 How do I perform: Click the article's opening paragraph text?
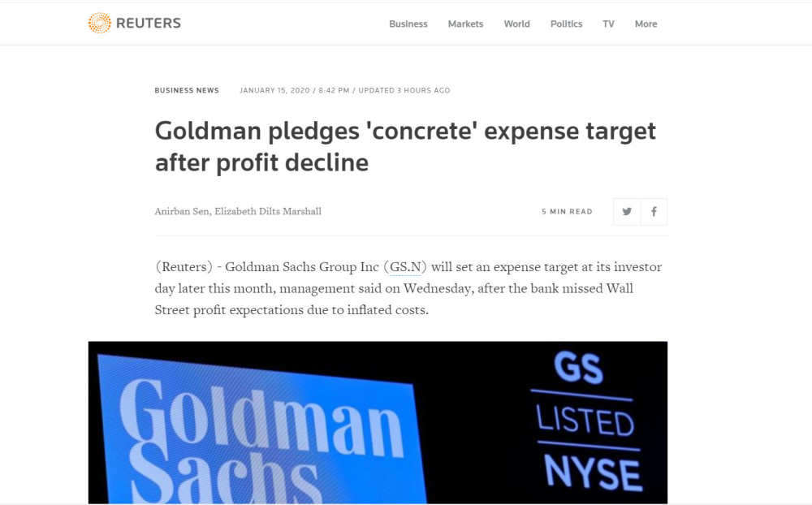408,288
